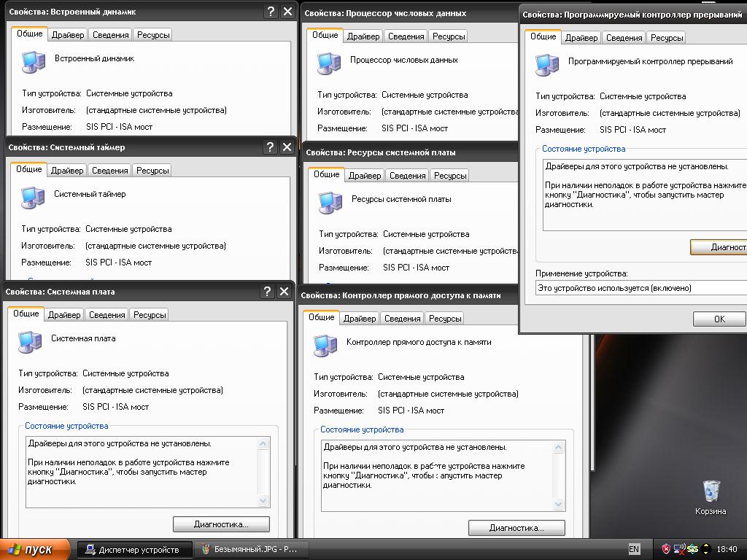Image resolution: width=747 pixels, height=560 pixels.
Task: Close the Системная плата properties window
Action: coord(284,292)
